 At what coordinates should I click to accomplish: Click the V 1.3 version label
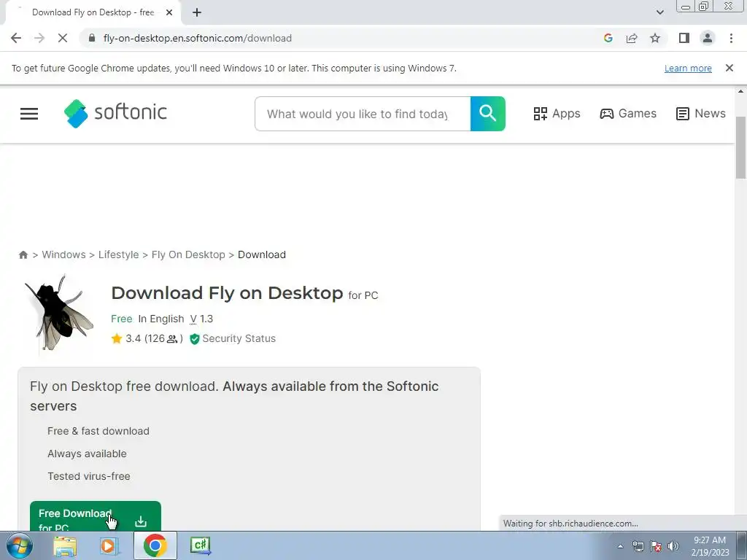tap(201, 319)
